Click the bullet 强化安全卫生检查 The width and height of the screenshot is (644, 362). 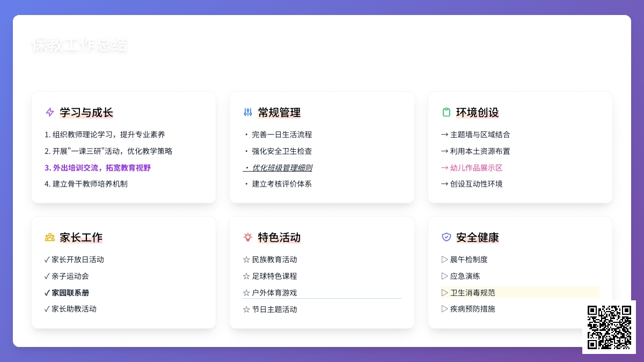[277, 151]
